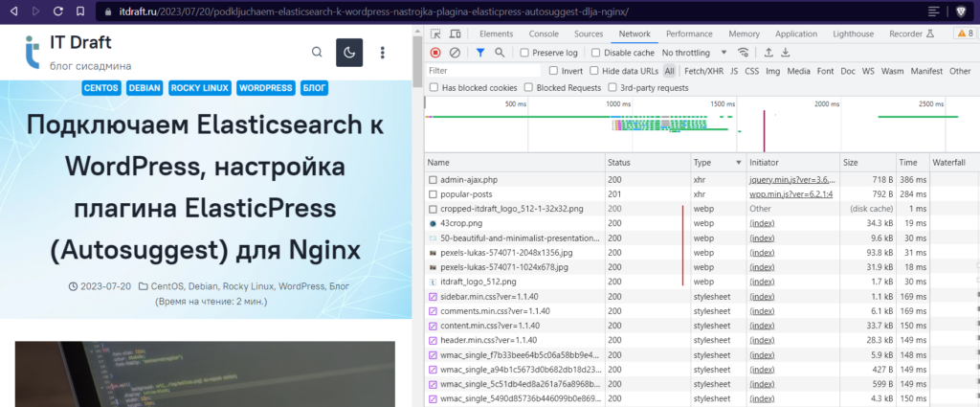Sort by Time column header
980x407 pixels.
pos(912,163)
